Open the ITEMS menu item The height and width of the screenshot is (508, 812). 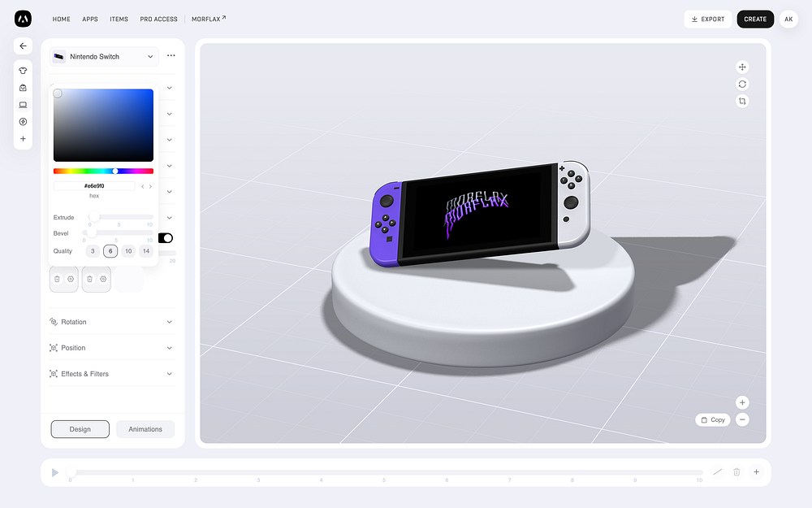pyautogui.click(x=119, y=20)
